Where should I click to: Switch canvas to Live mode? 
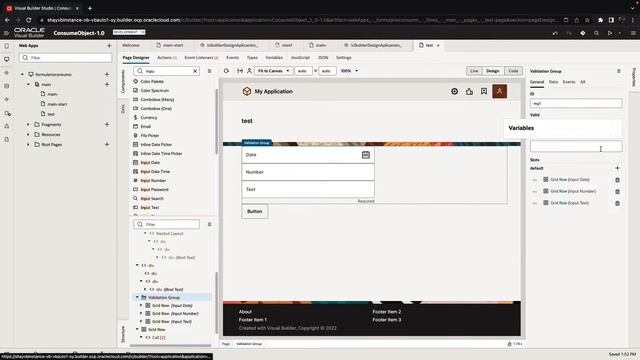(474, 71)
